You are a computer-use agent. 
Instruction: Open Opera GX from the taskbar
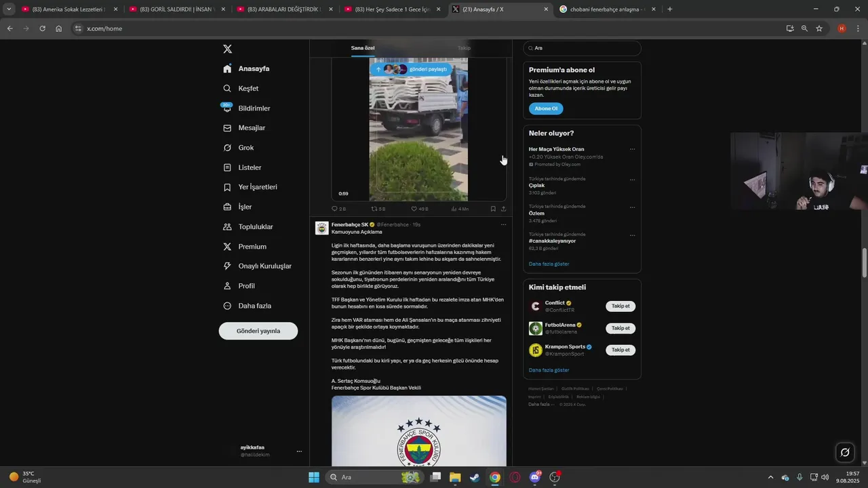[x=515, y=477]
